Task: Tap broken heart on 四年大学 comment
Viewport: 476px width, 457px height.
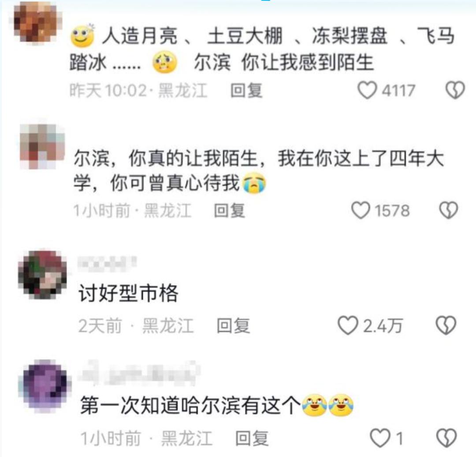Action: click(x=449, y=210)
